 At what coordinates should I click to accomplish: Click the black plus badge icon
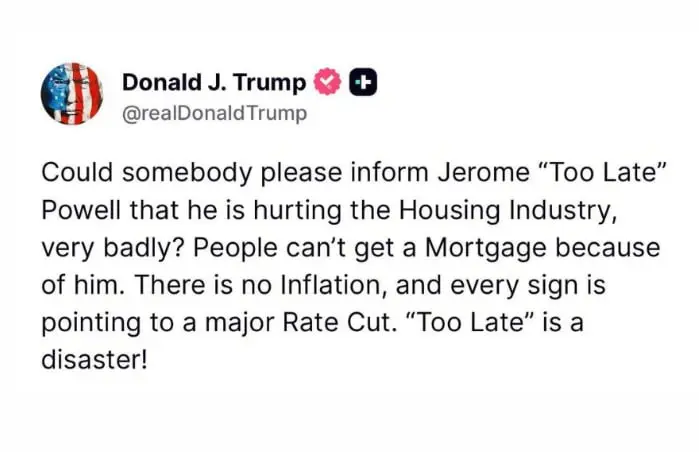pyautogui.click(x=363, y=82)
